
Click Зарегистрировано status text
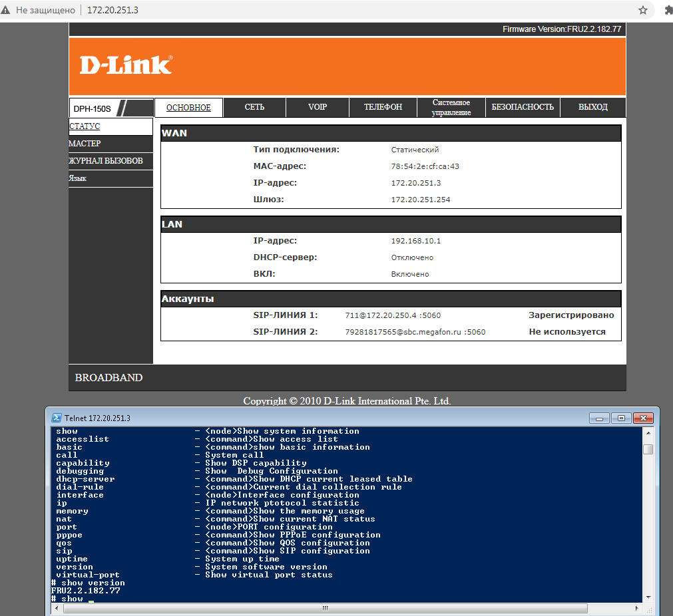(571, 315)
